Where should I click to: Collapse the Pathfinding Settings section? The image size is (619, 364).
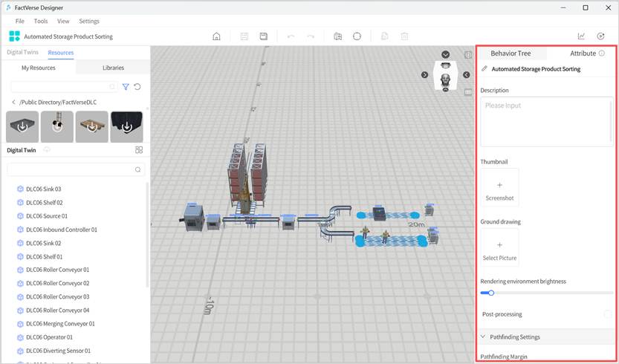(x=484, y=337)
